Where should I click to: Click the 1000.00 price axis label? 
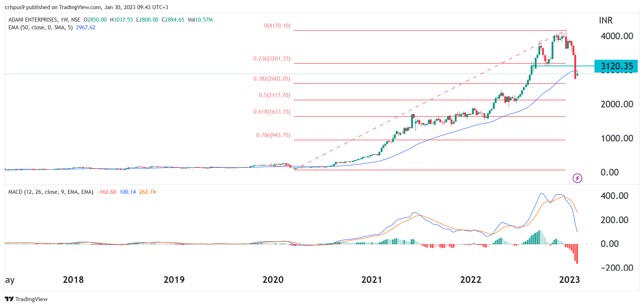click(617, 138)
